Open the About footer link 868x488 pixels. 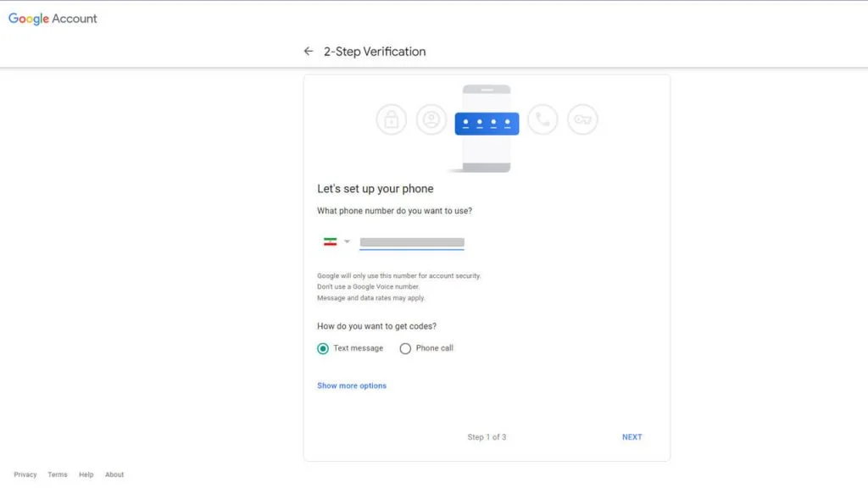(x=114, y=474)
